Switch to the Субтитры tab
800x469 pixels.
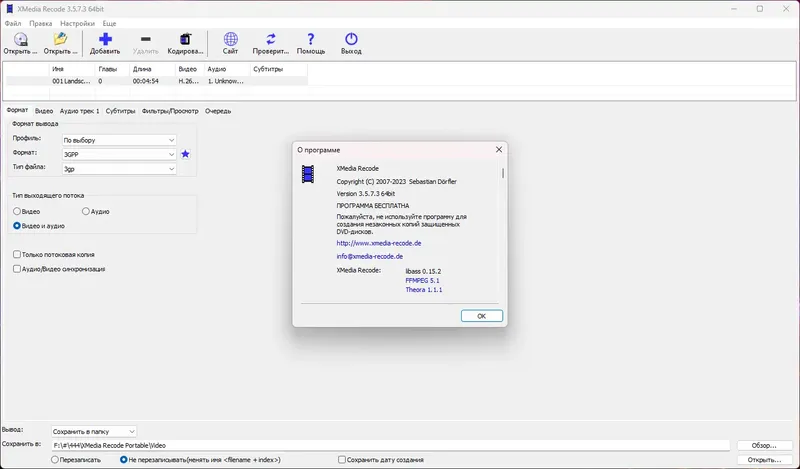pyautogui.click(x=120, y=111)
